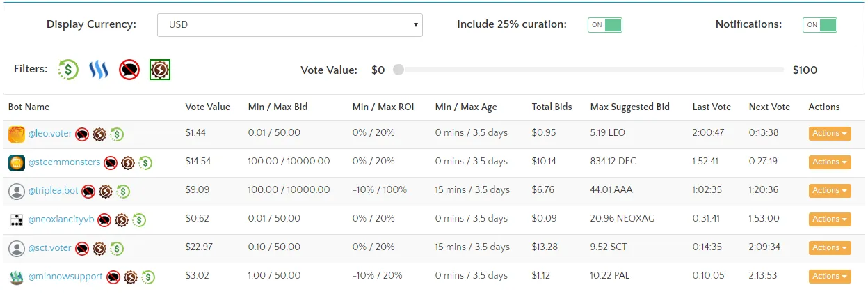Screen dimensions: 868x294
Task: Open Actions dropdown for @minnowsupport
Action: pos(830,277)
